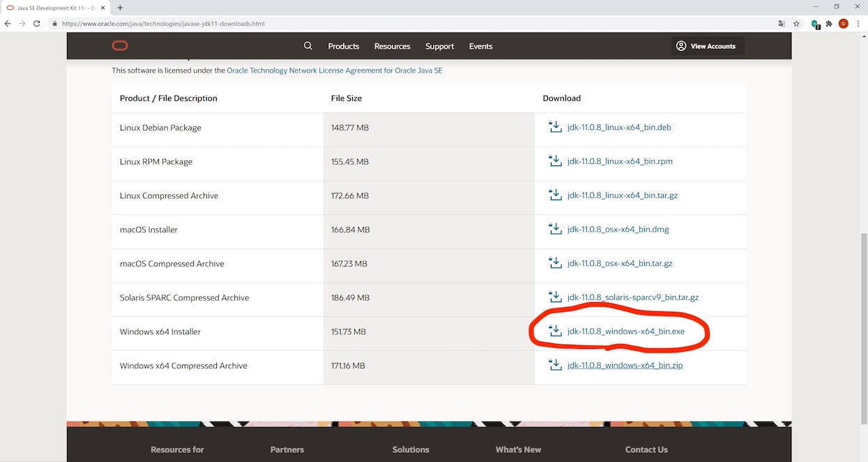Open the Resources menu
This screenshot has height=462, width=868.
coord(393,46)
